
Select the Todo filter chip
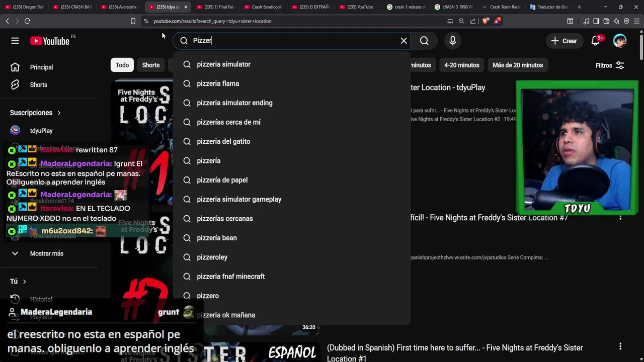(122, 65)
